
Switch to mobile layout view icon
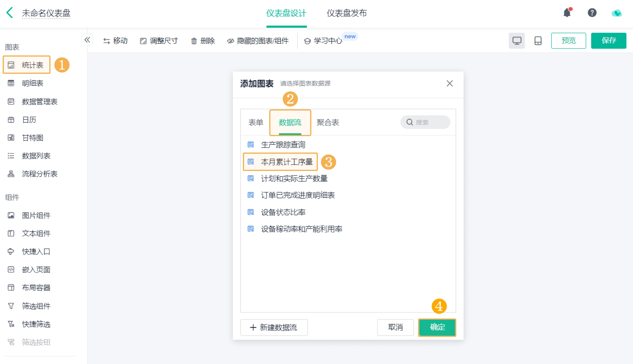[x=538, y=41]
